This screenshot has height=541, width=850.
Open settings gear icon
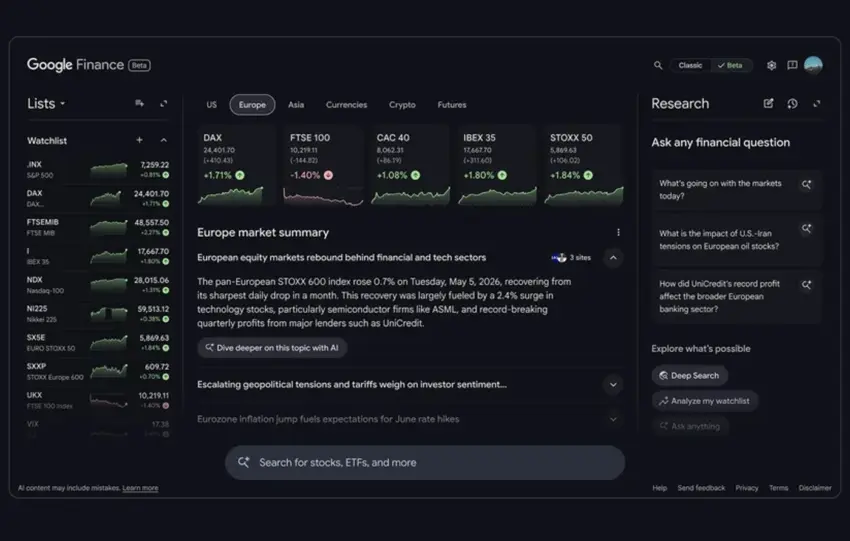pyautogui.click(x=771, y=65)
